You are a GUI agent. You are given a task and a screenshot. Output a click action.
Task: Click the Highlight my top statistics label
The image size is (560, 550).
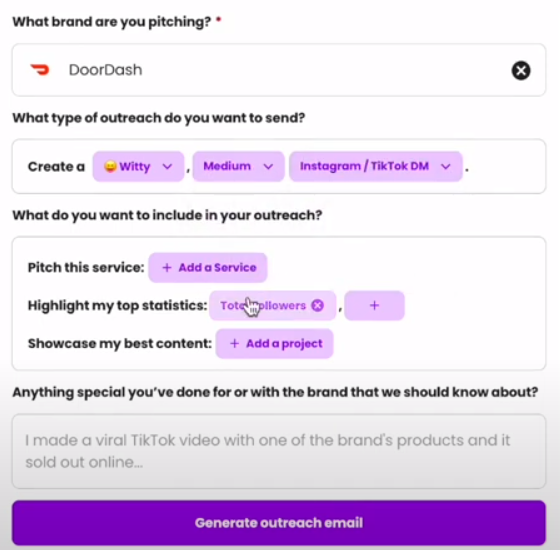[x=118, y=306]
